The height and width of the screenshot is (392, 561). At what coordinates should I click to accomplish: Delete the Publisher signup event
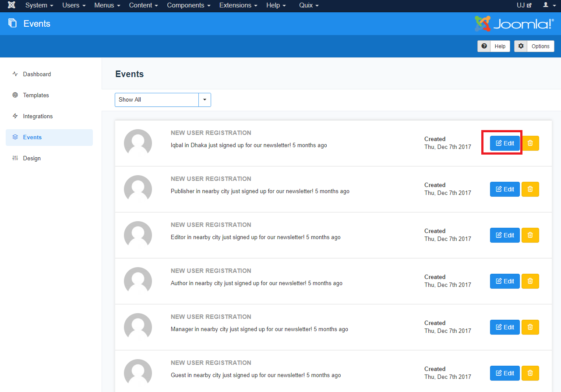click(x=530, y=189)
